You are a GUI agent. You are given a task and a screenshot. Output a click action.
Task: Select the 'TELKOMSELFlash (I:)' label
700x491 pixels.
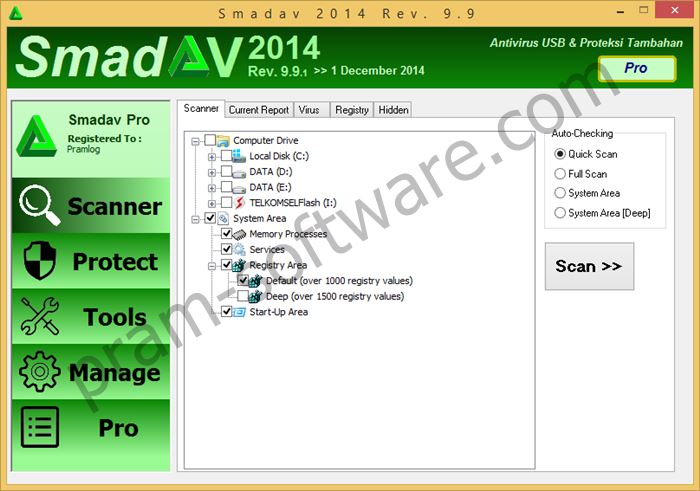[293, 203]
